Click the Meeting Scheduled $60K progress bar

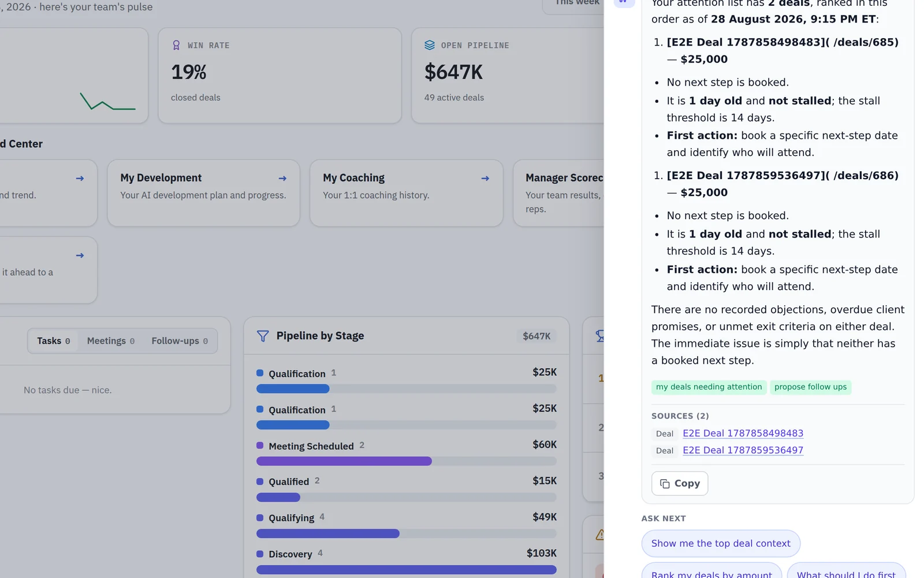pos(407,461)
